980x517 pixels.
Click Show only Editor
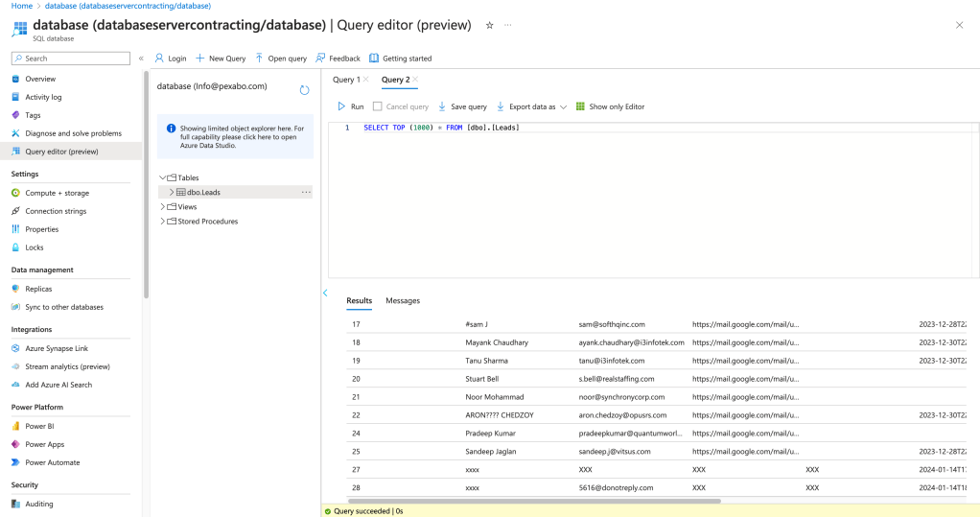click(610, 106)
